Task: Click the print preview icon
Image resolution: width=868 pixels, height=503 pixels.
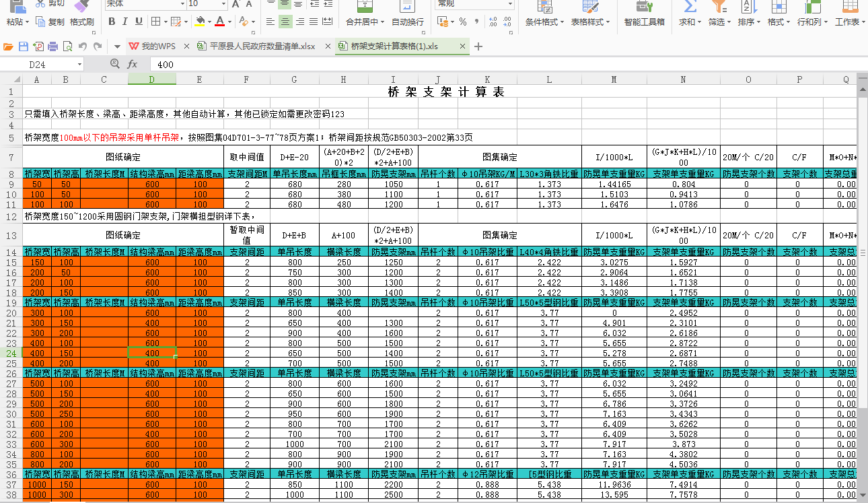Action: (x=67, y=46)
